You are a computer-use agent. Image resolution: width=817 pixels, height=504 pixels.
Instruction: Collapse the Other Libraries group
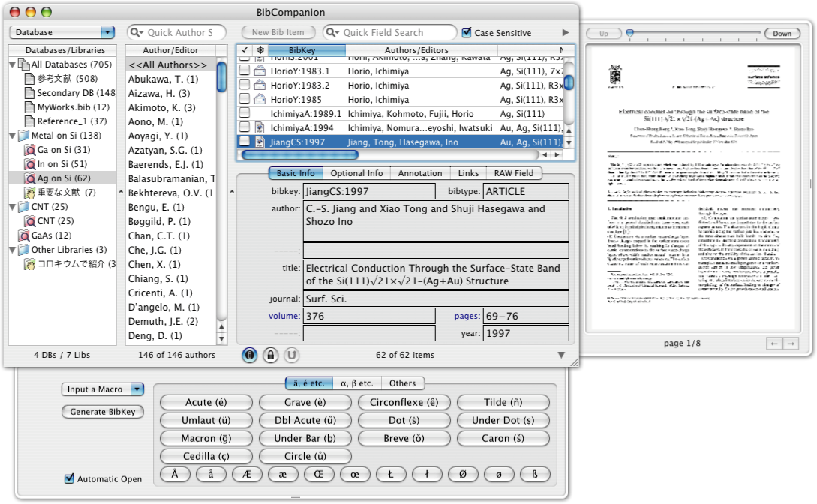click(x=13, y=250)
